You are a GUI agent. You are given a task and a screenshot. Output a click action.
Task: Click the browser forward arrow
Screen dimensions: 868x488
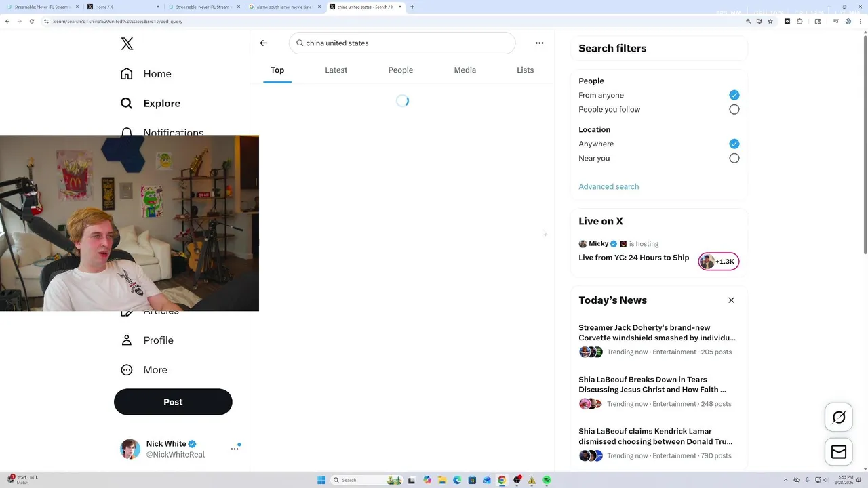point(20,21)
